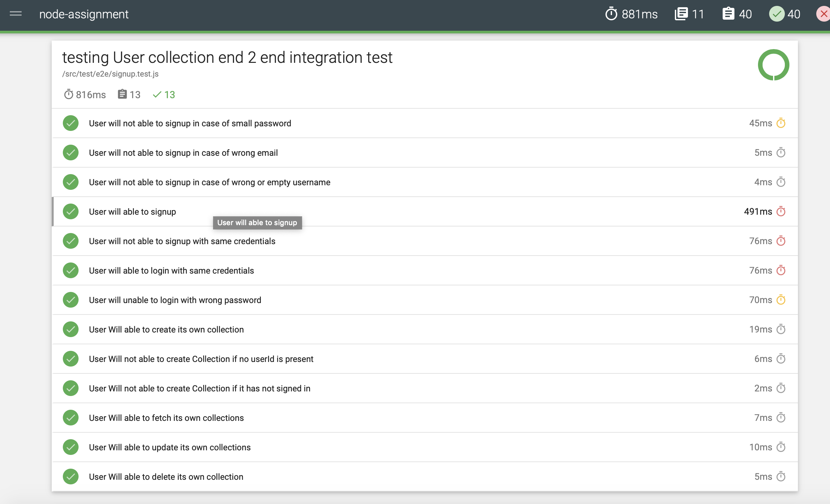830x504 pixels.
Task: Click the green passed checkmark icon in header
Action: pos(776,14)
